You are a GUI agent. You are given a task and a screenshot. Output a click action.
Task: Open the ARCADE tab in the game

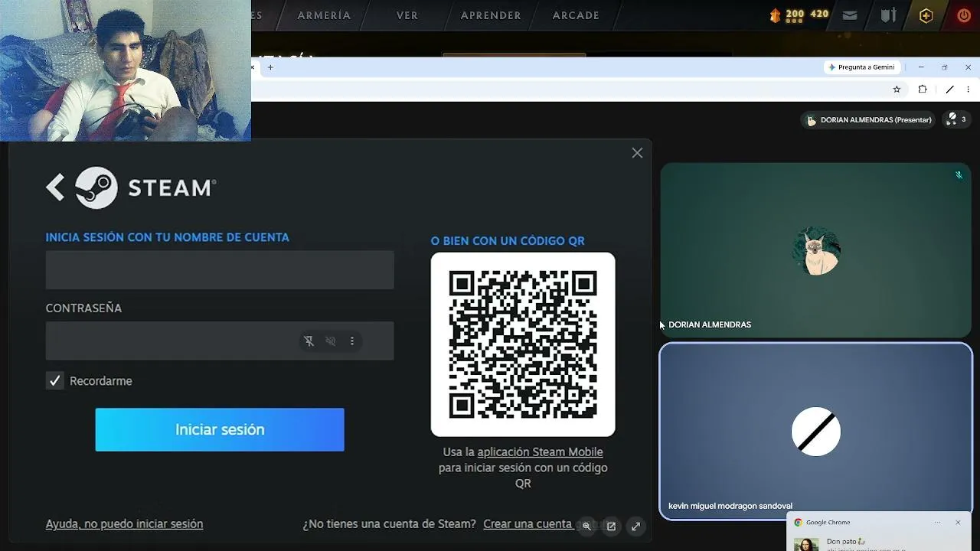tap(576, 15)
